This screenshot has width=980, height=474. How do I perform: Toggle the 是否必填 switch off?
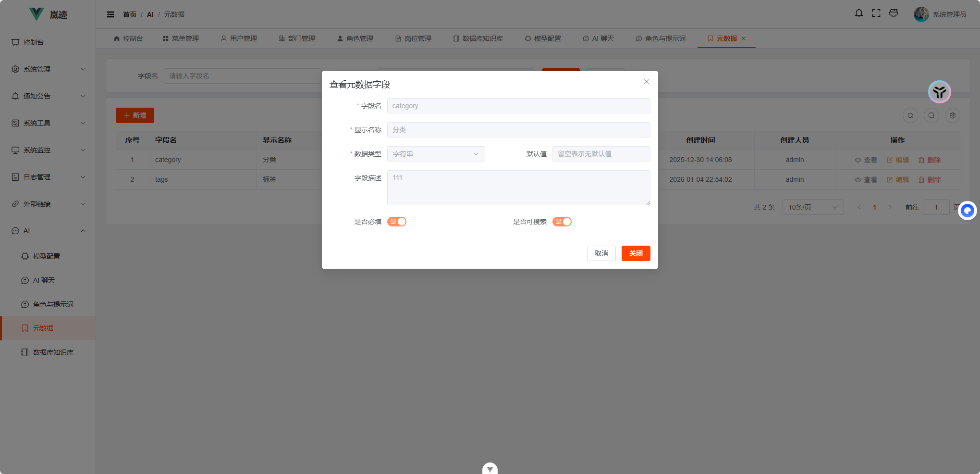click(397, 222)
